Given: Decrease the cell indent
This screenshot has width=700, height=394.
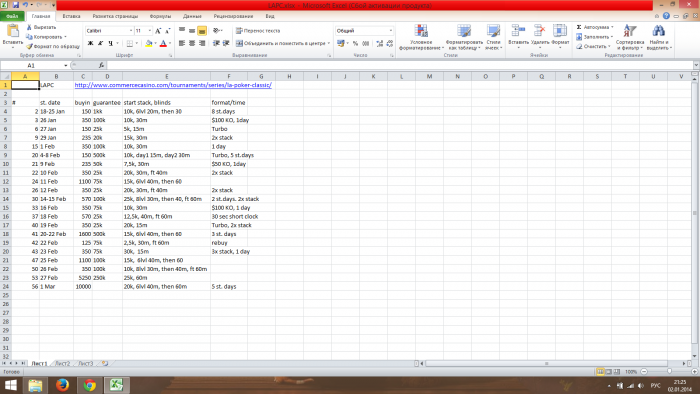Looking at the screenshot, I should pos(216,43).
